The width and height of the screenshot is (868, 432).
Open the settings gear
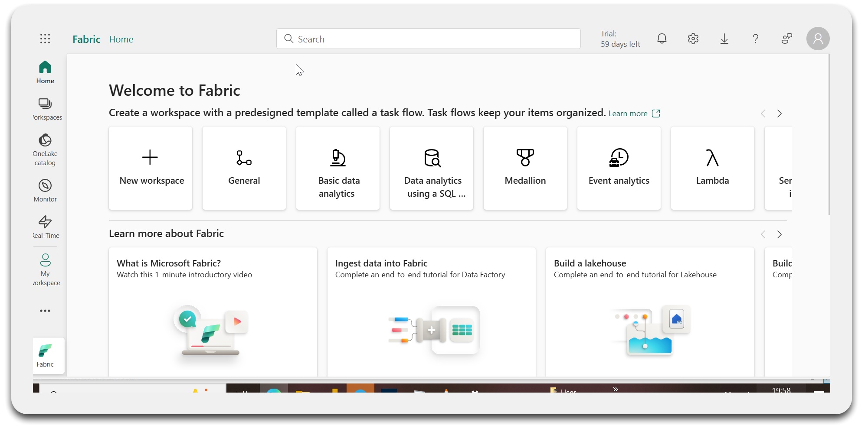[x=693, y=39]
